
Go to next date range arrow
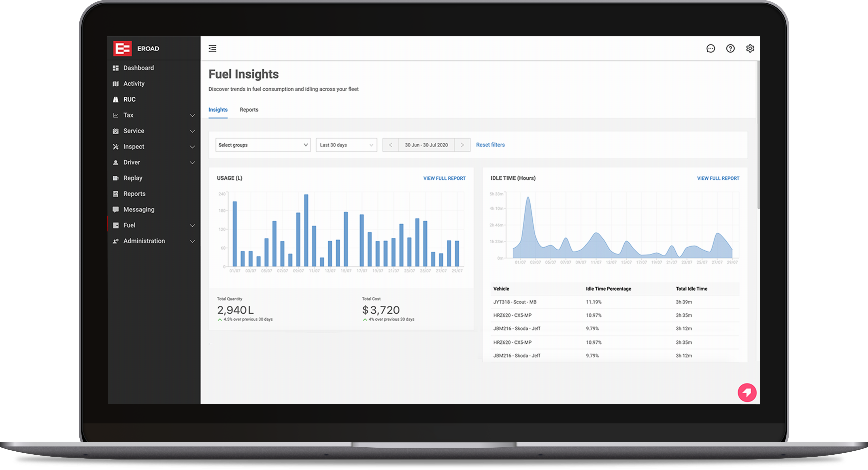tap(462, 145)
